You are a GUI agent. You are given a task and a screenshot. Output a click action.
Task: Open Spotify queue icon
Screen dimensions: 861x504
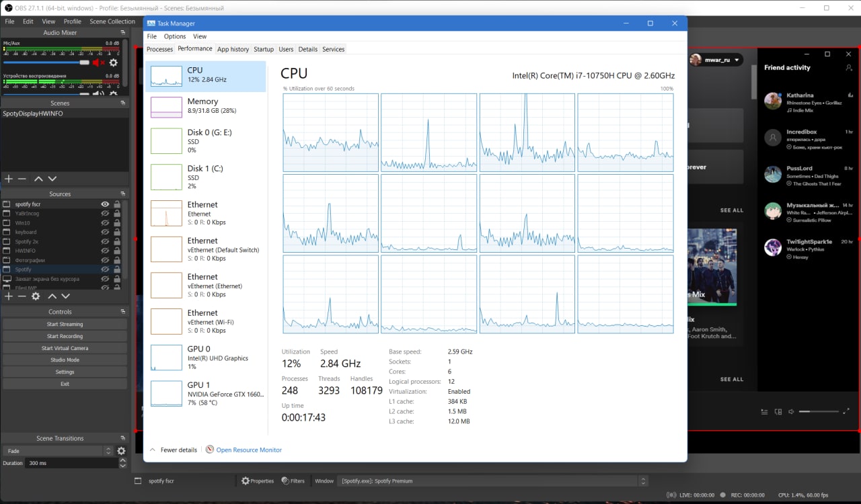[x=764, y=412]
